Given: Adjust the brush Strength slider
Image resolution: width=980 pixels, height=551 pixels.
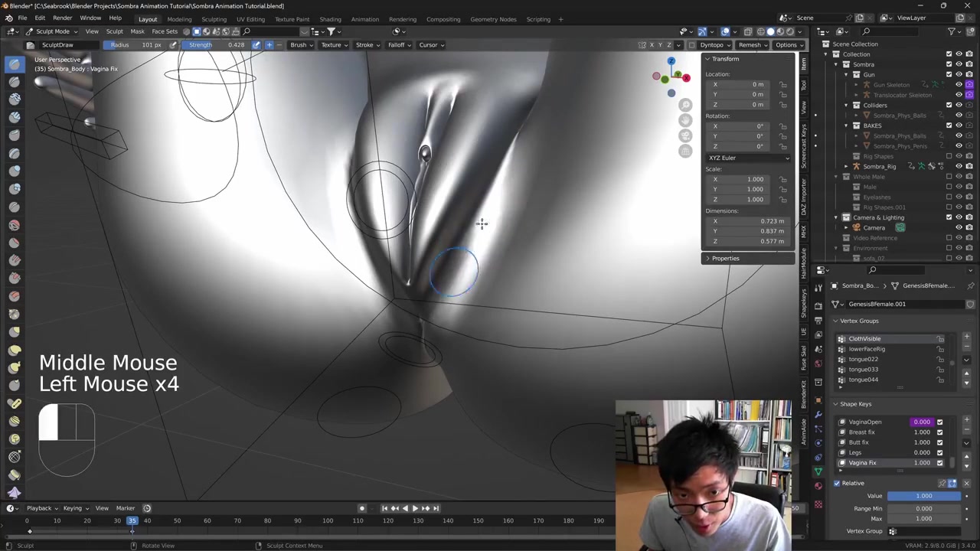Looking at the screenshot, I should tap(217, 44).
